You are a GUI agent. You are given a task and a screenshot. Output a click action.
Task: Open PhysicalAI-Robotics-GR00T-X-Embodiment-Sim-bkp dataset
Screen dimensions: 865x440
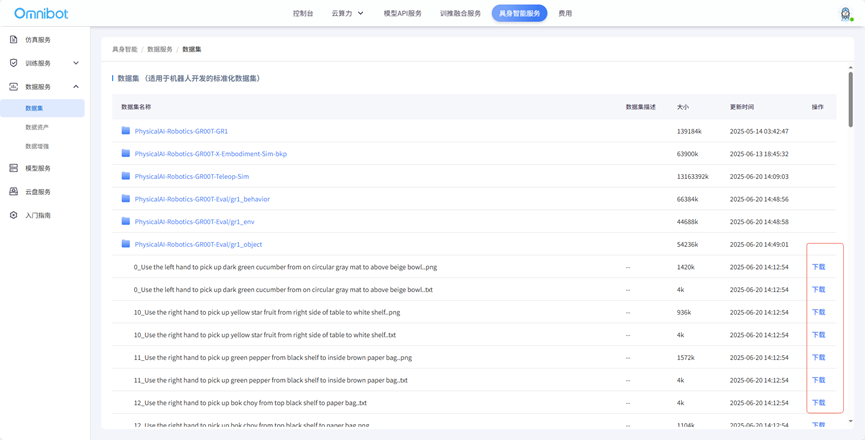(x=211, y=154)
